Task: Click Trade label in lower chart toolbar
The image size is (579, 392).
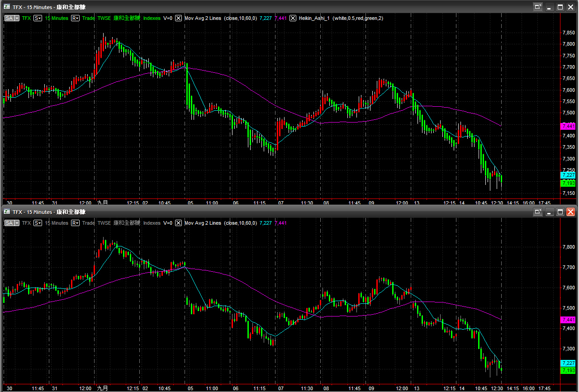Action: pyautogui.click(x=89, y=223)
